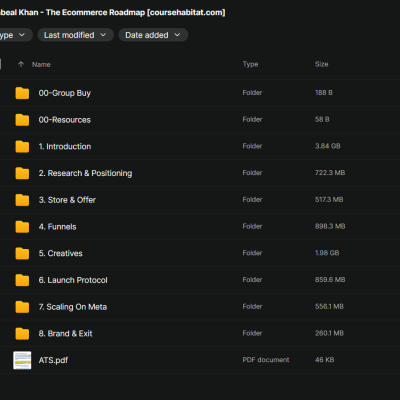Click the 3.84 GB size value
This screenshot has width=400, height=400.
point(328,146)
